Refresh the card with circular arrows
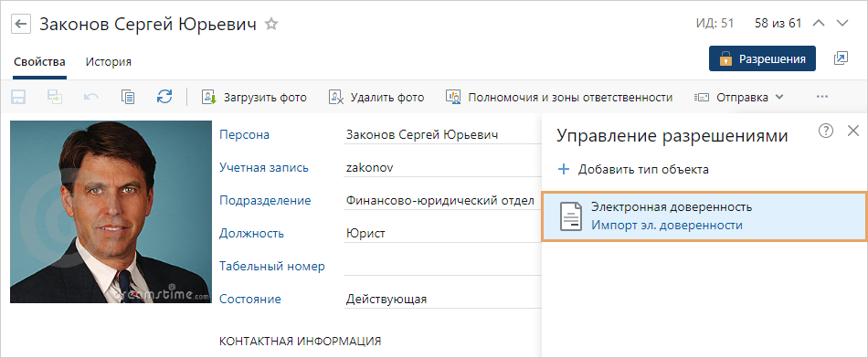 click(x=164, y=97)
